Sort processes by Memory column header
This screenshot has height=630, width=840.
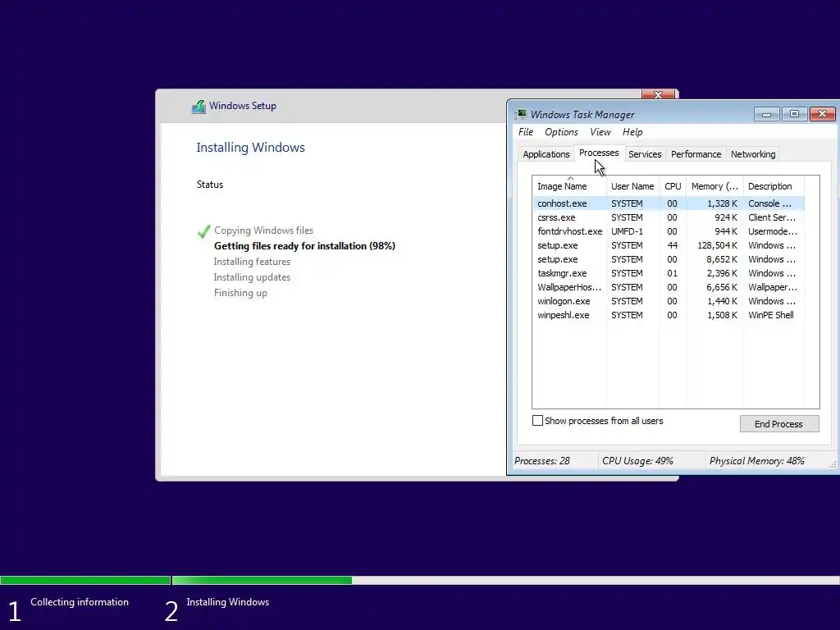pos(714,186)
